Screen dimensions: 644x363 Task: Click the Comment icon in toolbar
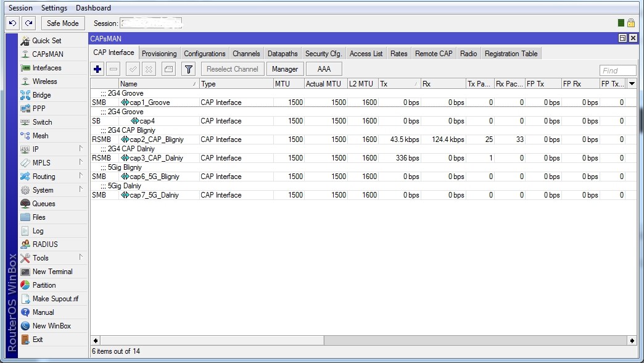[x=168, y=69]
